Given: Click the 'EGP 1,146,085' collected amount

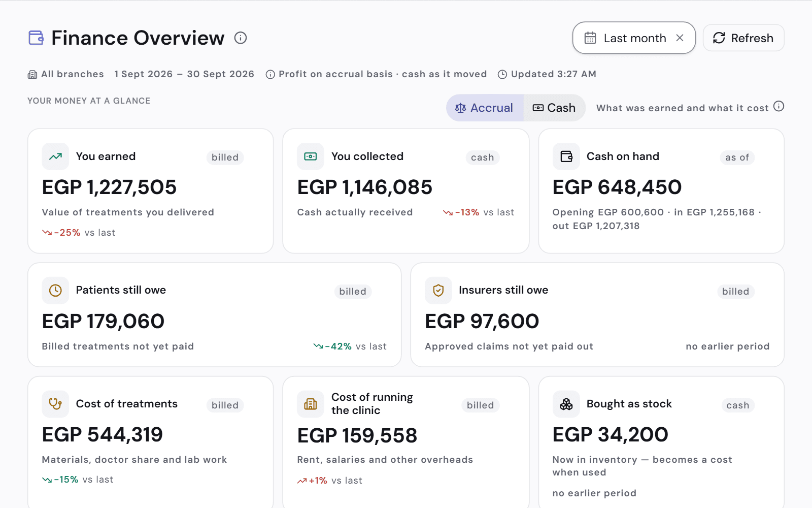Looking at the screenshot, I should (x=365, y=187).
